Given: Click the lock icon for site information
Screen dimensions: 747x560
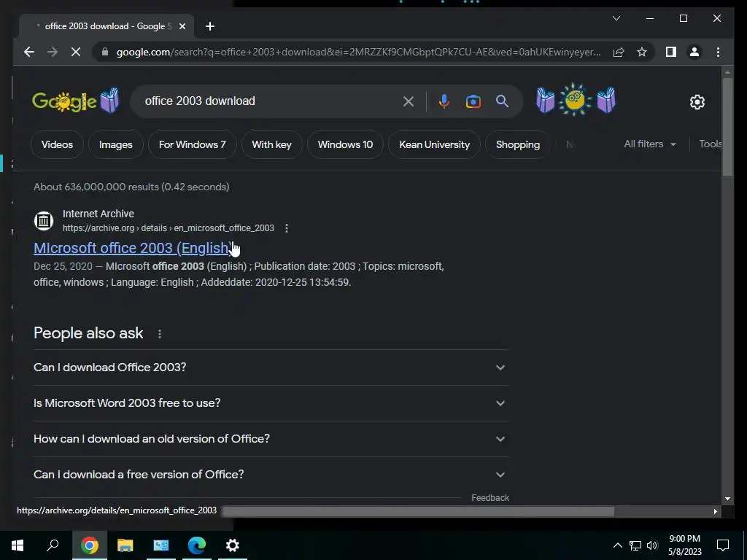Looking at the screenshot, I should tap(105, 52).
